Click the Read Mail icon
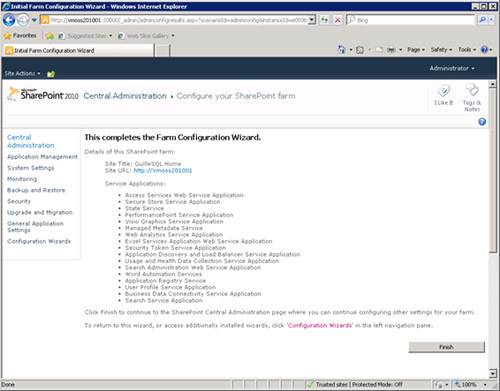The height and width of the screenshot is (391, 500). point(379,50)
